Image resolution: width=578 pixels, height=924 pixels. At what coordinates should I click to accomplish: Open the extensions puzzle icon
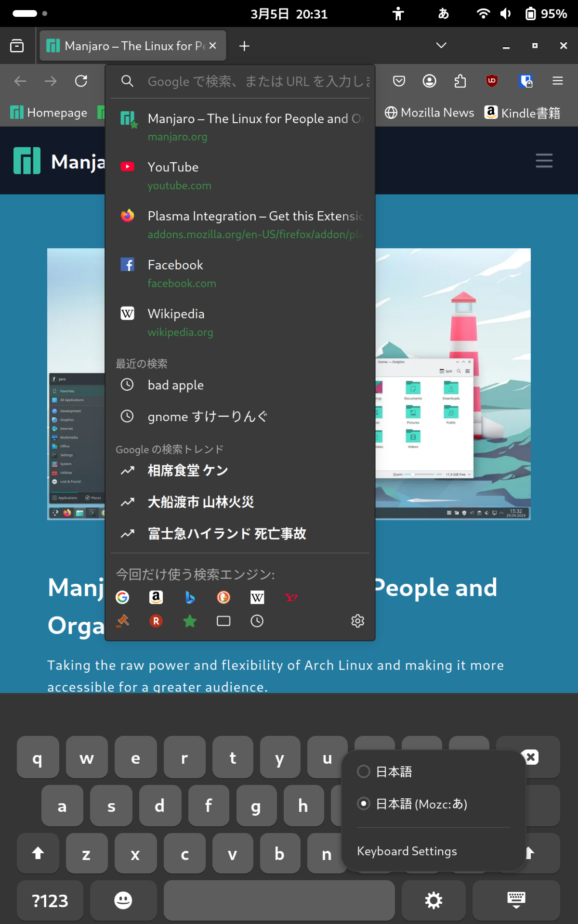pos(460,81)
